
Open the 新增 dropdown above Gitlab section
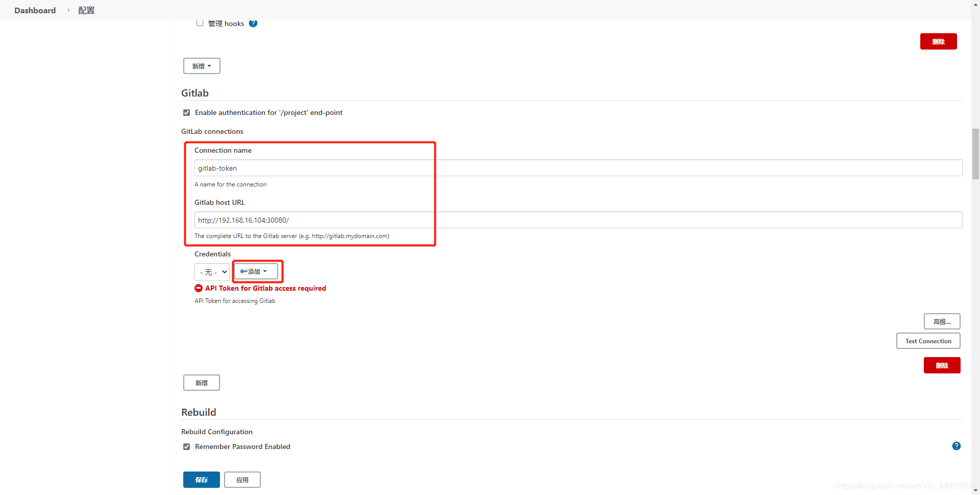click(202, 66)
